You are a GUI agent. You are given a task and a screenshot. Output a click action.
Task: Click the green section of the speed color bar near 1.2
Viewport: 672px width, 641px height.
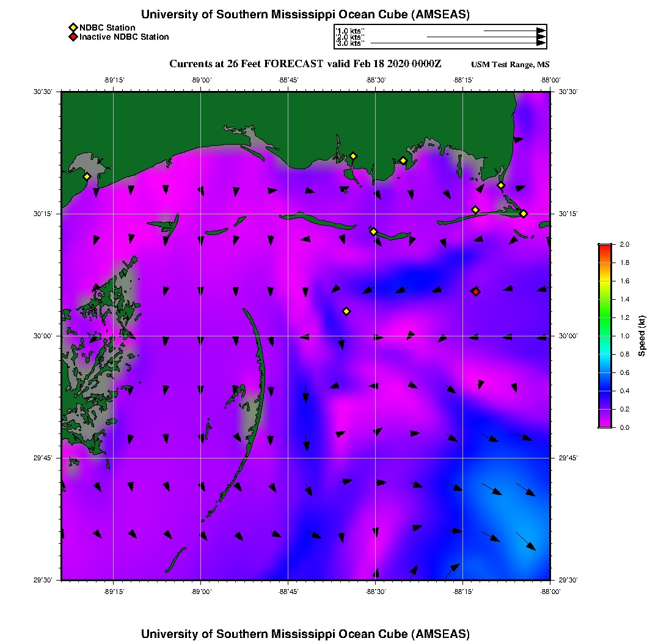pos(605,317)
